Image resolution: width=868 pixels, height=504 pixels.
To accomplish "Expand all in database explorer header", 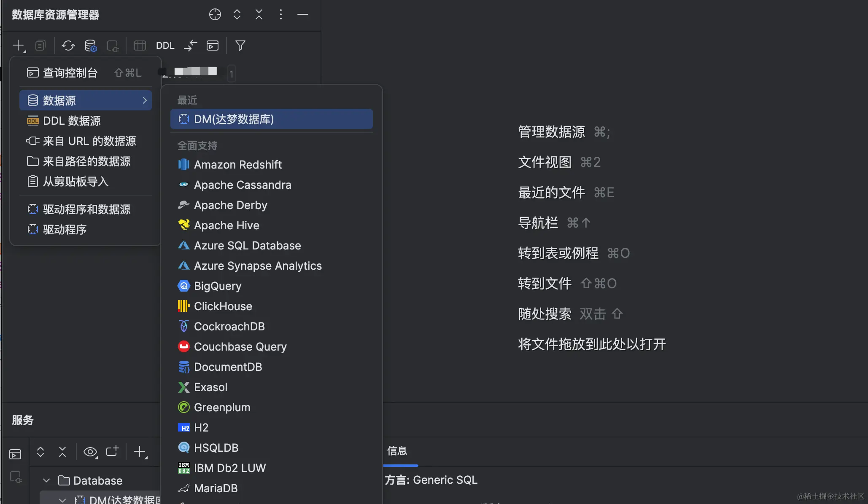I will pos(237,14).
